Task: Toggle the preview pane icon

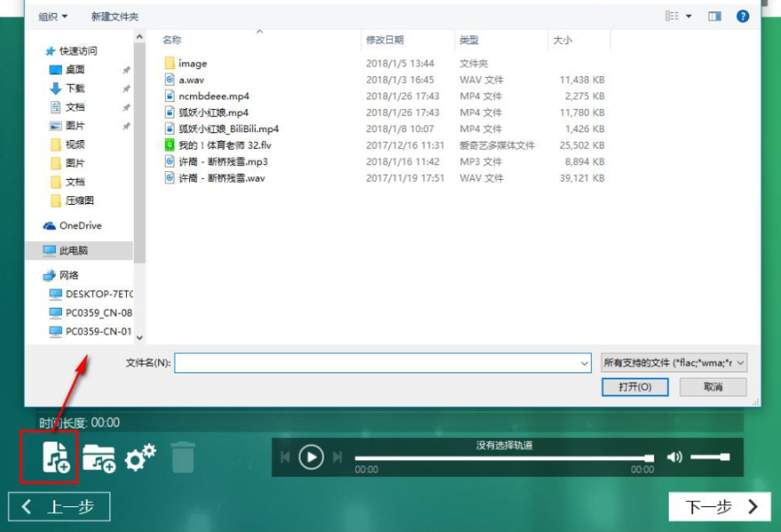Action: pos(714,16)
